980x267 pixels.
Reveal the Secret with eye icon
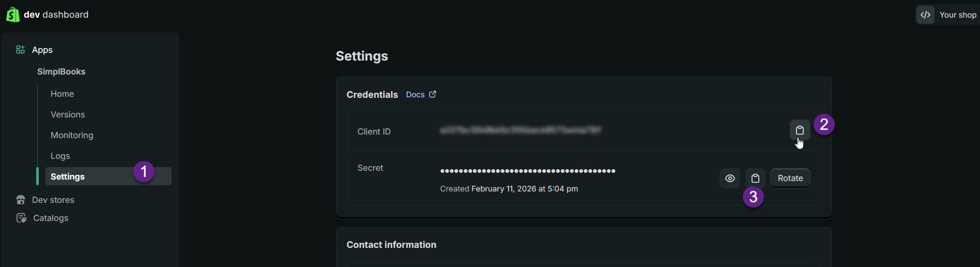(730, 179)
